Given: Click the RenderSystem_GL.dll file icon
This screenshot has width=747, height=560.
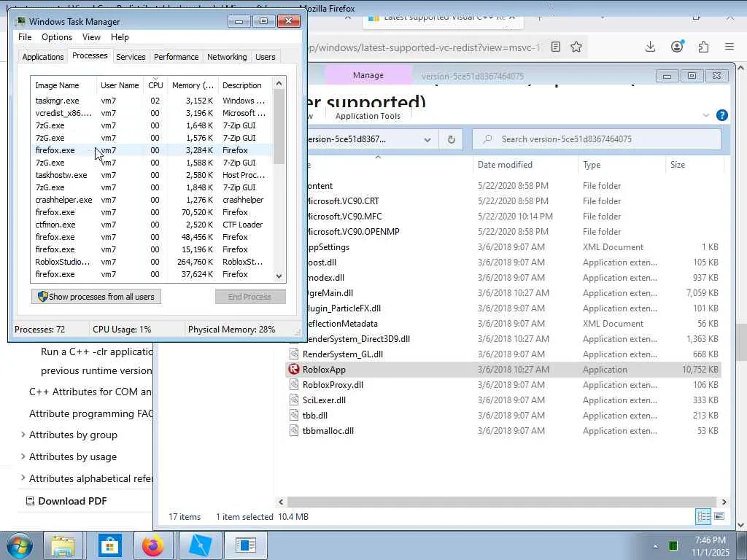Looking at the screenshot, I should (294, 354).
